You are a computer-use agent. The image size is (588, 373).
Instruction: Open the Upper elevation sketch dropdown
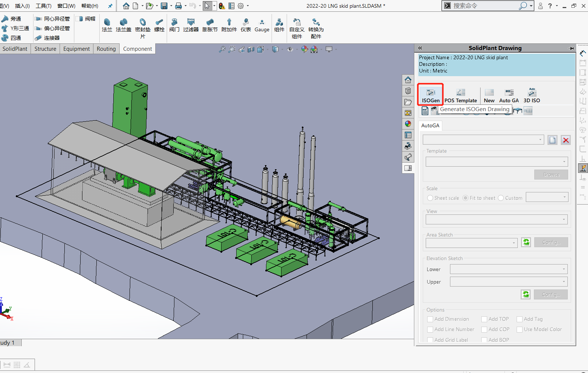[509, 281]
